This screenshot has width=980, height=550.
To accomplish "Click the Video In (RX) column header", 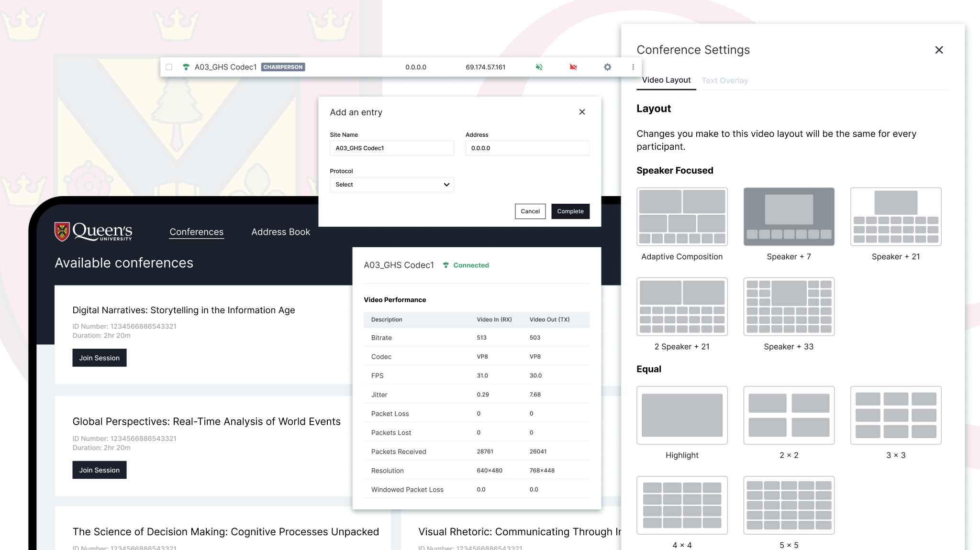I will coord(494,319).
